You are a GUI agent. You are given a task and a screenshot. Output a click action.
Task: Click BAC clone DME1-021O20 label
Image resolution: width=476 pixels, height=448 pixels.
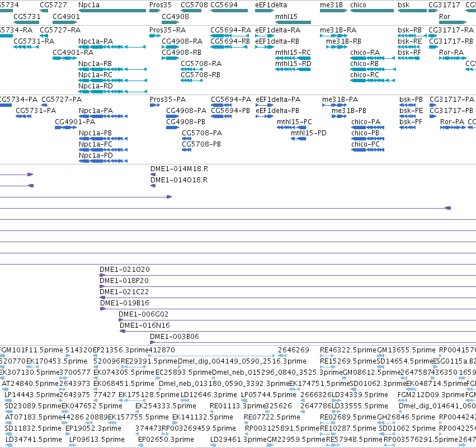125,270
